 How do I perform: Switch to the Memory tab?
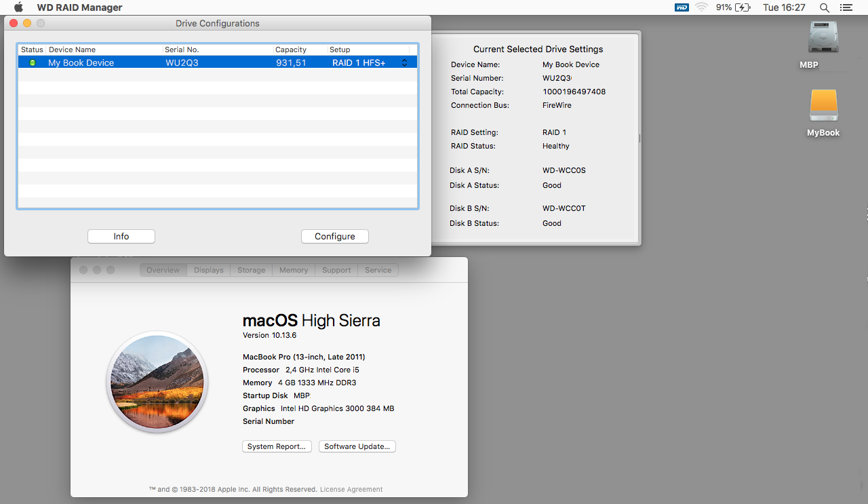294,270
